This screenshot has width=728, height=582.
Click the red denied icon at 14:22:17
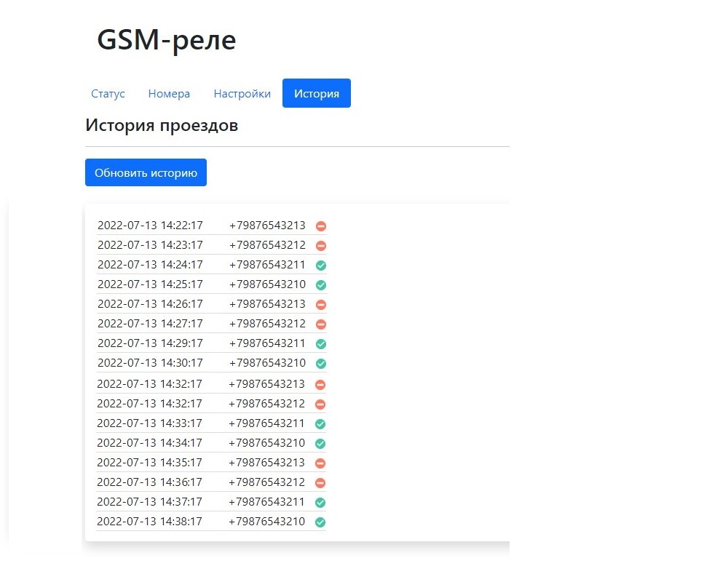(x=321, y=226)
